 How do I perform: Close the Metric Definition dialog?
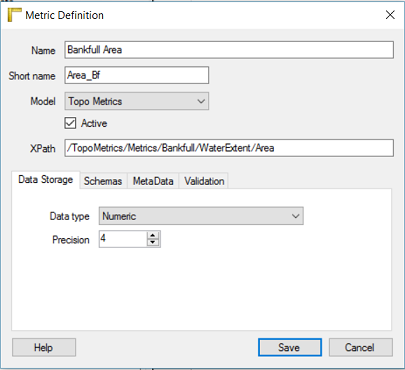(x=390, y=15)
